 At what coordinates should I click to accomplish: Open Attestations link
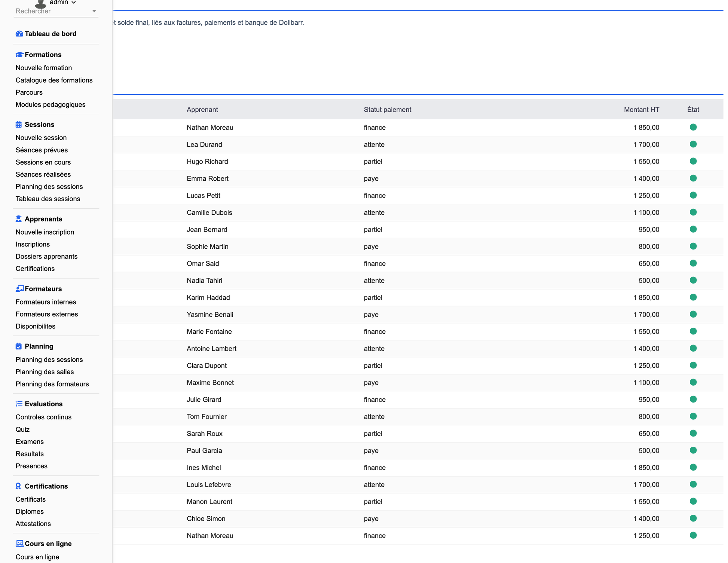coord(33,524)
